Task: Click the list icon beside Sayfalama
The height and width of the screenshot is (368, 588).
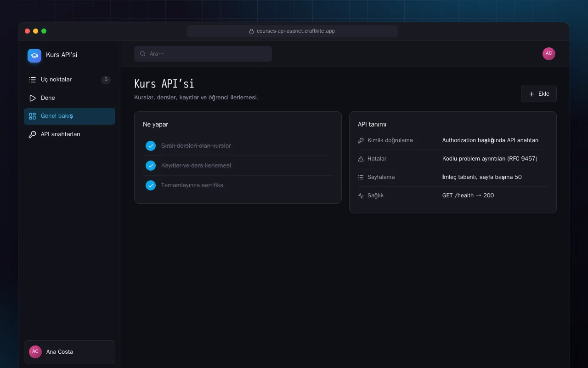Action: pos(361,177)
